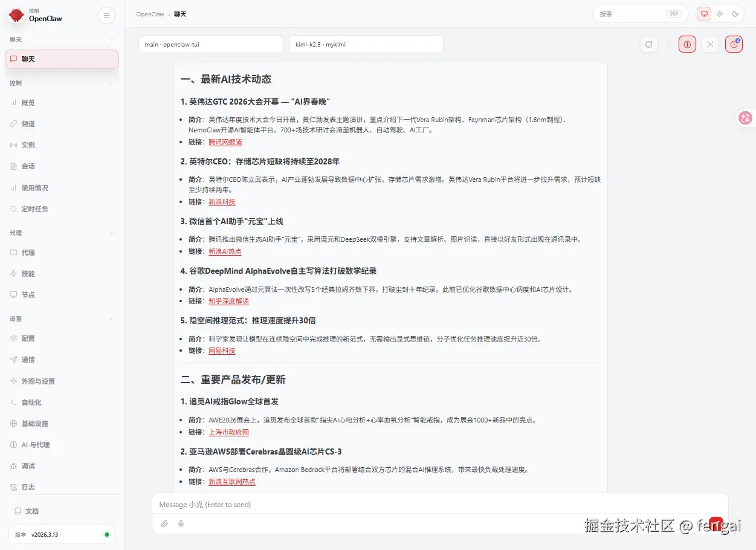Image resolution: width=756 pixels, height=550 pixels.
Task: Click the clock icon with badge 2
Action: 734,44
